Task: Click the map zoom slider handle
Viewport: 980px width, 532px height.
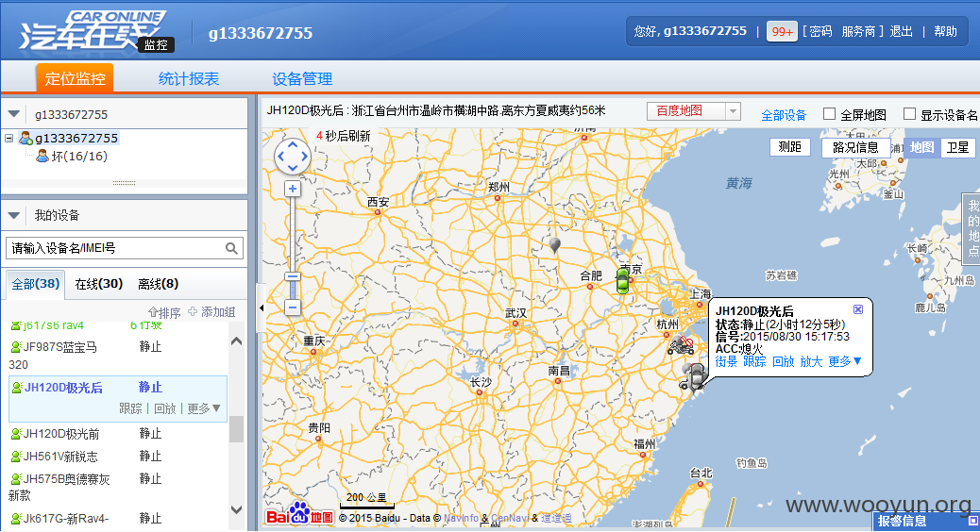Action: click(292, 276)
